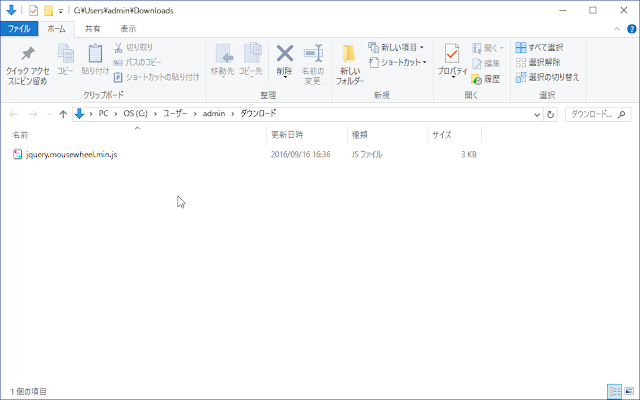Create a New folder (新しいフォルダー)
Screen dimensions: 640x400
pyautogui.click(x=350, y=64)
